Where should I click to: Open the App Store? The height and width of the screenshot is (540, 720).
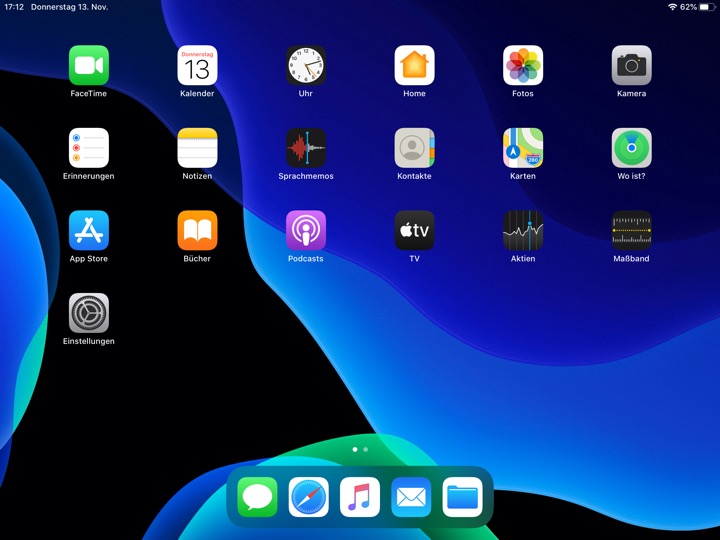[x=89, y=231]
